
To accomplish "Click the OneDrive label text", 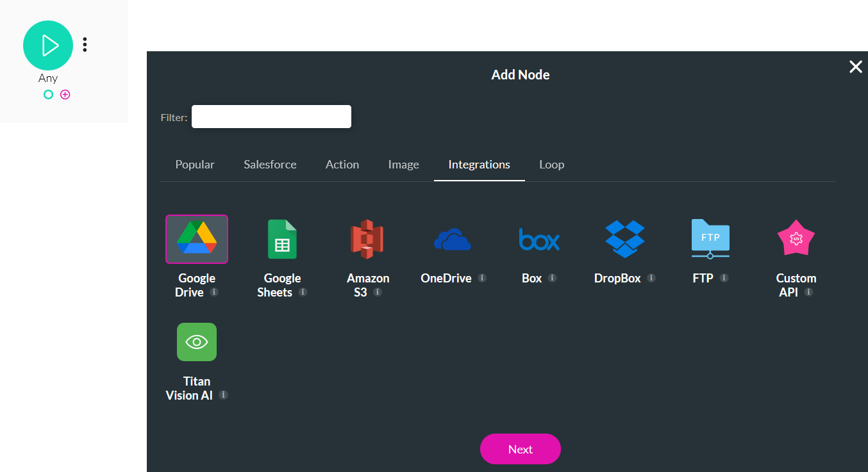I will pyautogui.click(x=446, y=279).
